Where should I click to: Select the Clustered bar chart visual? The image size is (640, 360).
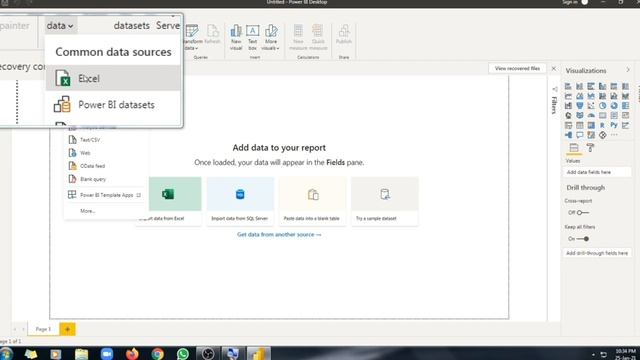point(591,86)
